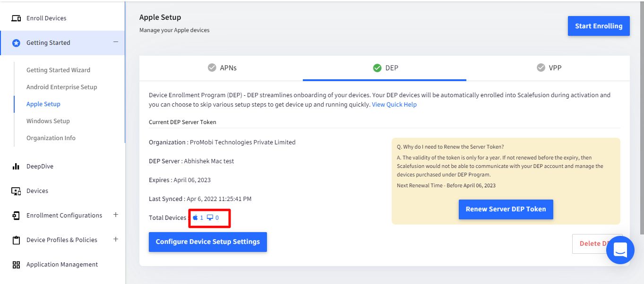Click the Apple logo device count icon
This screenshot has width=644, height=284.
point(195,217)
